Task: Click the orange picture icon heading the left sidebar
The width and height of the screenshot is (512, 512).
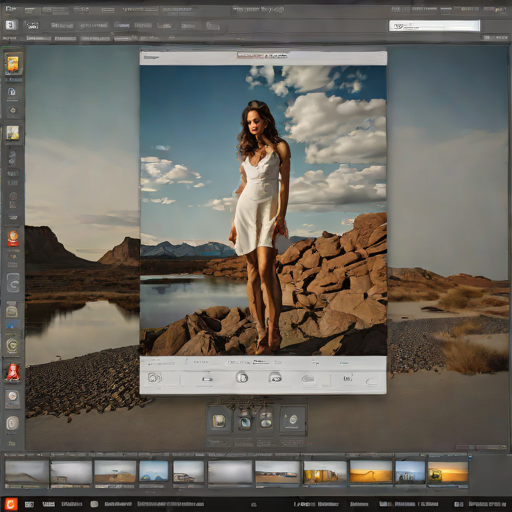Action: coord(13,64)
